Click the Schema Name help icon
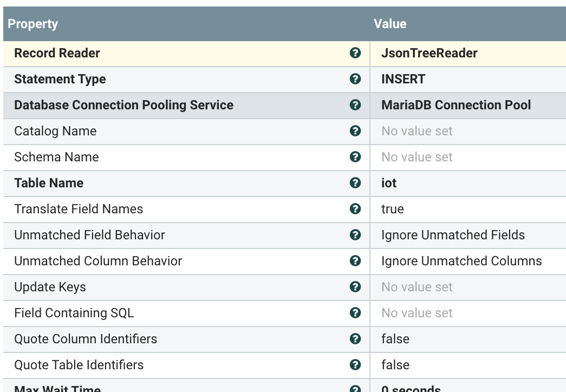 [x=355, y=157]
